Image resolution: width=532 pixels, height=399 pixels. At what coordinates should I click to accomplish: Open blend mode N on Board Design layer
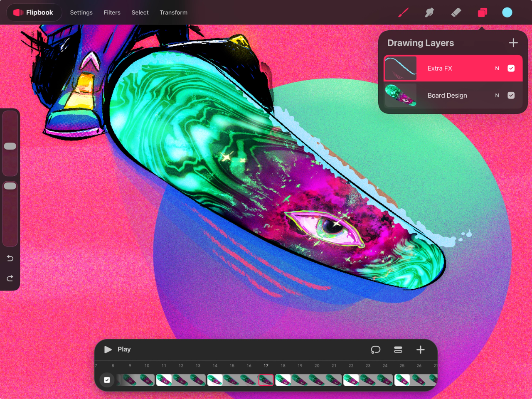(x=497, y=95)
